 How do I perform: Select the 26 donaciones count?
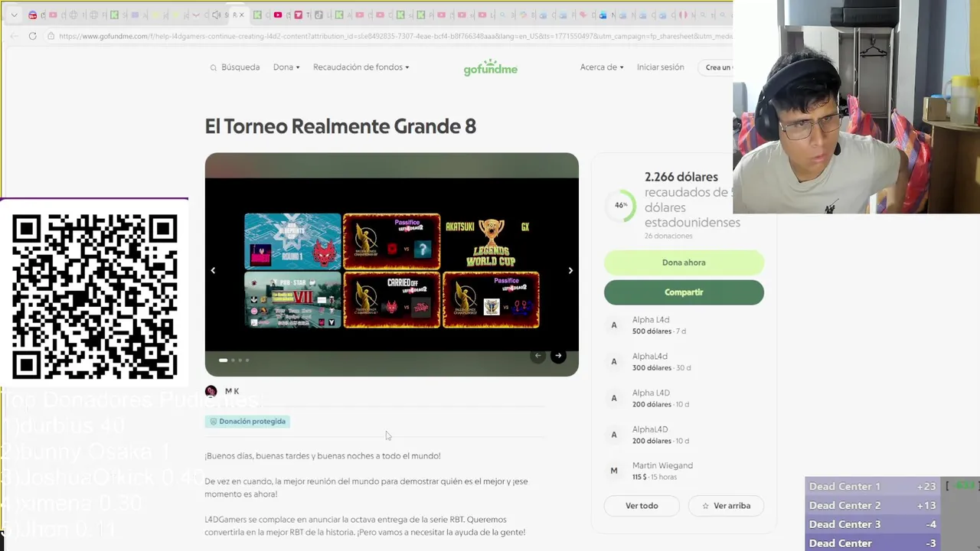coord(668,236)
